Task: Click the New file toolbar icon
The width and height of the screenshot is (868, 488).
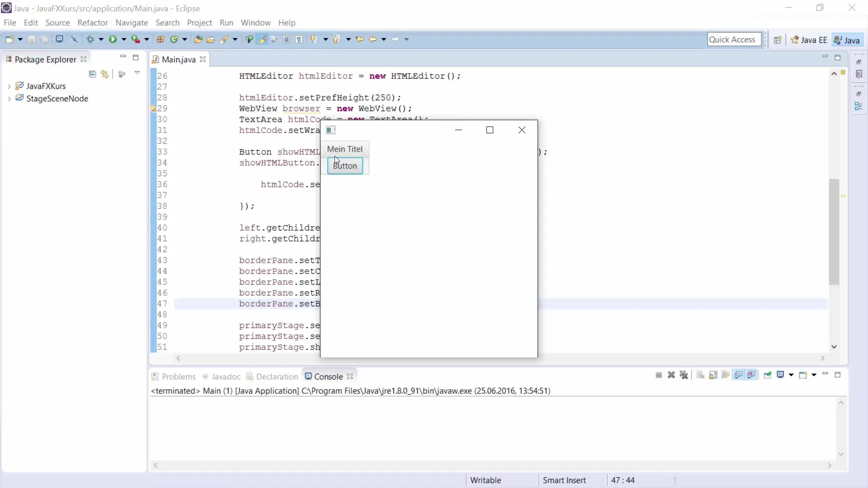Action: tap(9, 39)
